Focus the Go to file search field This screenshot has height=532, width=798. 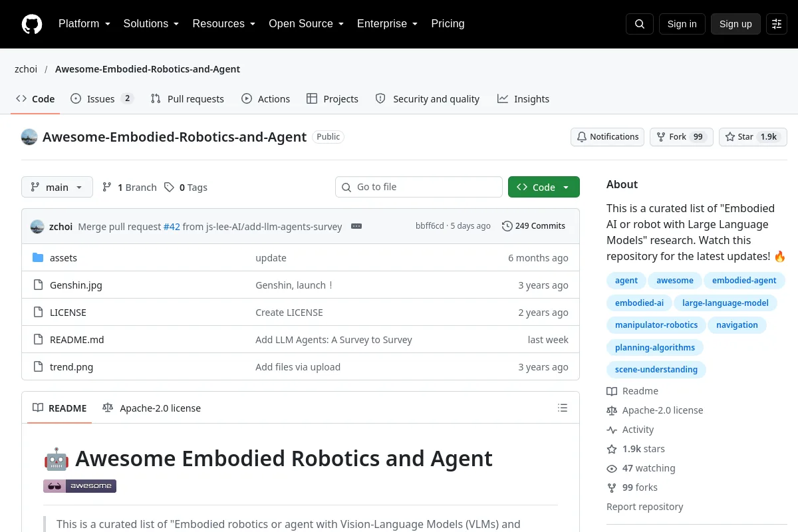419,188
